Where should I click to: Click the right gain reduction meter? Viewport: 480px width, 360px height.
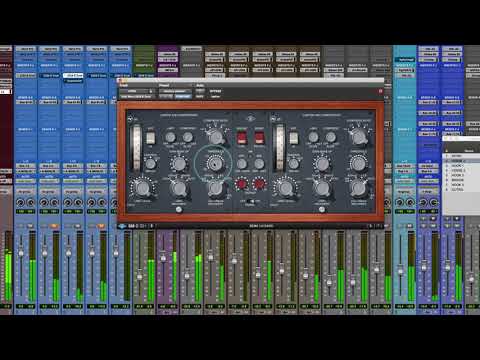279,148
